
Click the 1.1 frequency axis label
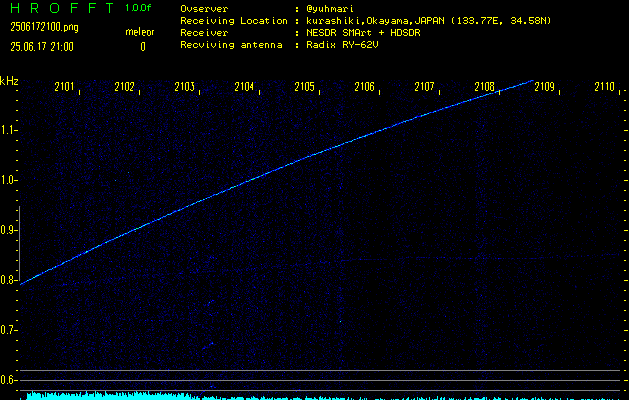point(8,130)
